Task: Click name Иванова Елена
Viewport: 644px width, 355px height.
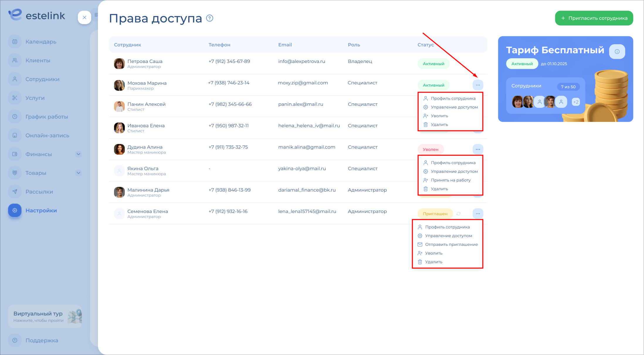Action: (x=146, y=126)
